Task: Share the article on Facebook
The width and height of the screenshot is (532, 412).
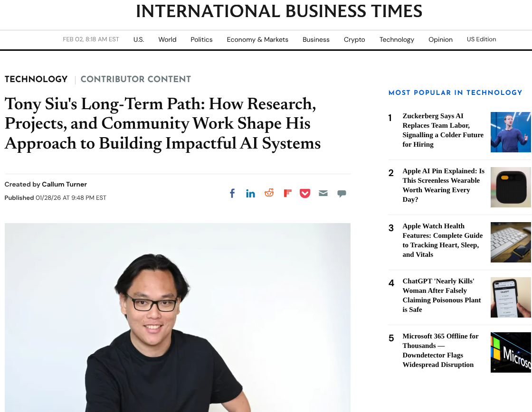Action: pos(232,193)
